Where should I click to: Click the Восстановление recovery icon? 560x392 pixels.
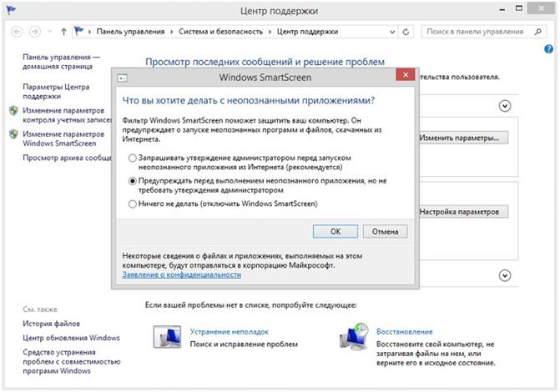pyautogui.click(x=354, y=335)
